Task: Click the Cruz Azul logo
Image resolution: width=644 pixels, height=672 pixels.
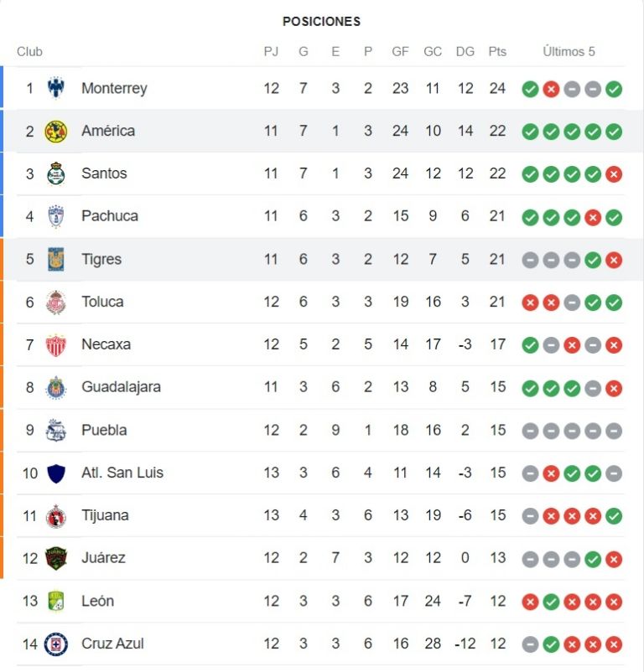Action: click(55, 644)
